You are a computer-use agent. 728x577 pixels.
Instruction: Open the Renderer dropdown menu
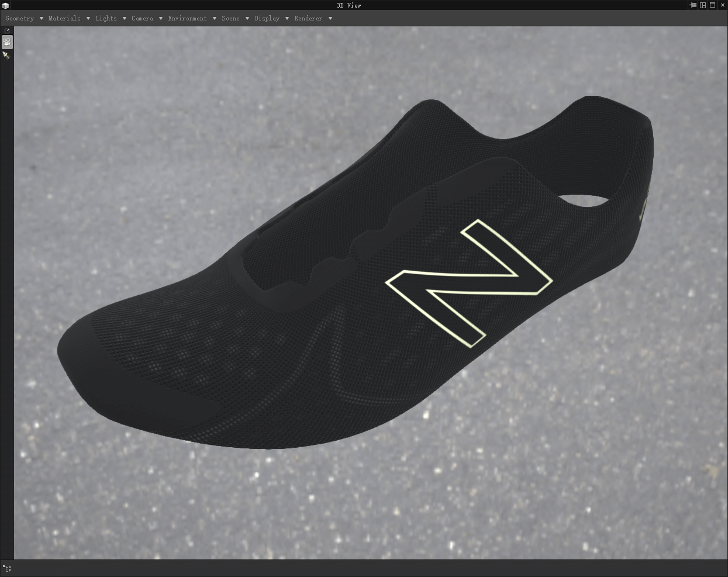click(313, 18)
